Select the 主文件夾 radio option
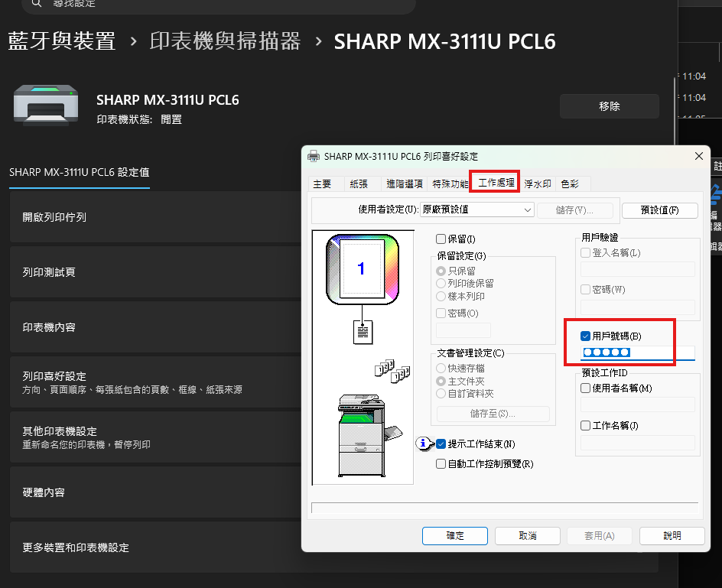 tap(441, 381)
